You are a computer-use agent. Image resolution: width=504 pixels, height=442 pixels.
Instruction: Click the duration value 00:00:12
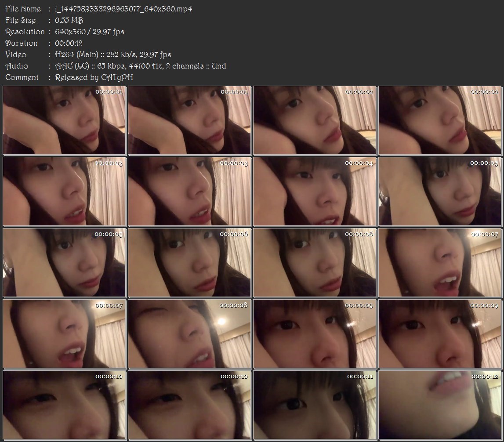69,43
